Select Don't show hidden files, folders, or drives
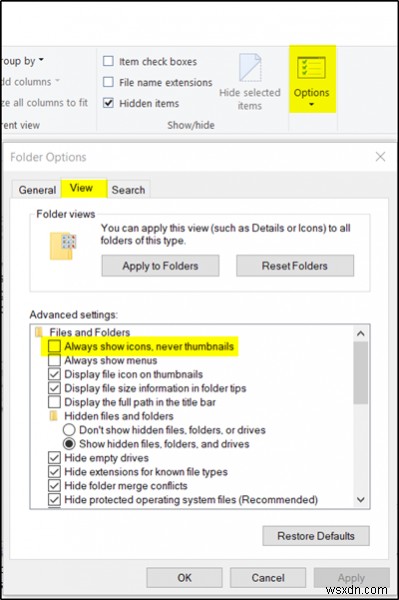The width and height of the screenshot is (399, 600). click(69, 430)
